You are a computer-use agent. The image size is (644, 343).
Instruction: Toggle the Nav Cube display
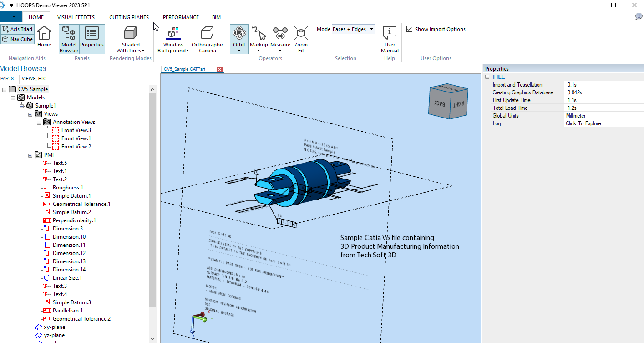pyautogui.click(x=17, y=39)
